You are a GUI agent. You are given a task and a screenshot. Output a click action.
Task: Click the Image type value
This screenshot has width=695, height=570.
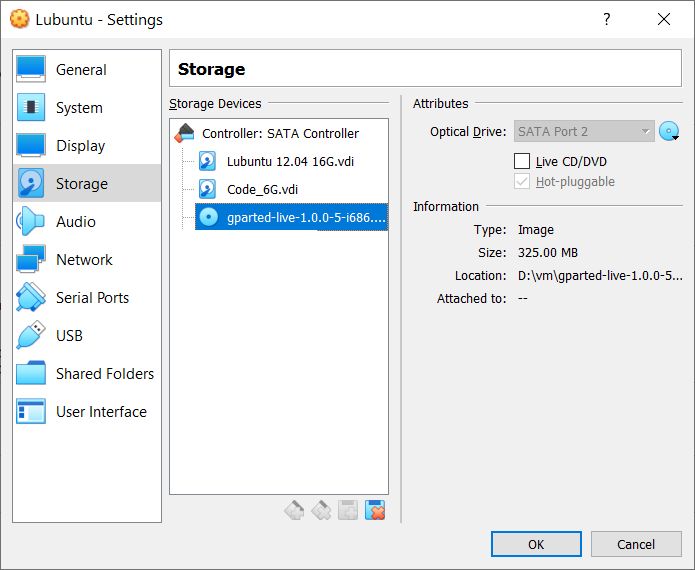536,230
